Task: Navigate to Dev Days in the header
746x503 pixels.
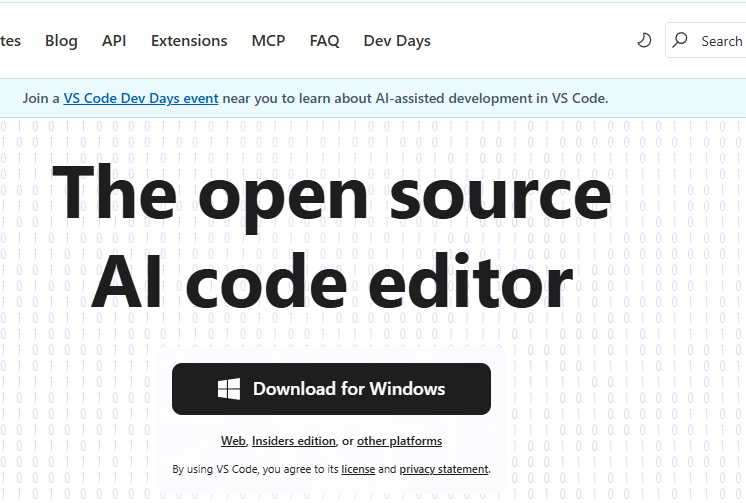Action: [x=397, y=41]
